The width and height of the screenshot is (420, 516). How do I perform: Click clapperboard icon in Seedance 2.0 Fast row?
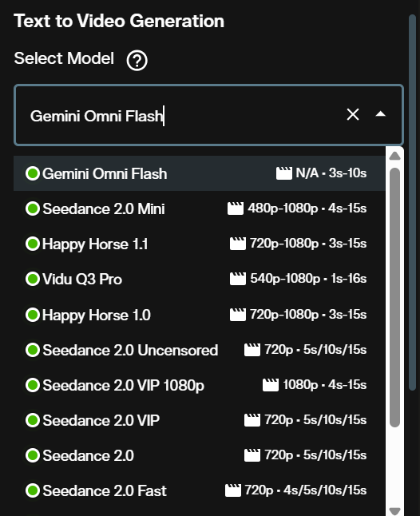[x=233, y=490]
